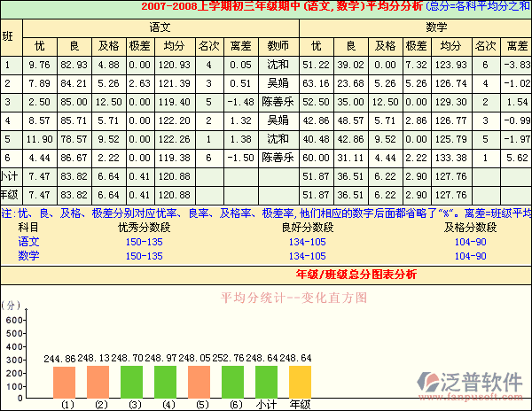Click 语文 良 value 84.21
532x411 pixels.
click(x=74, y=83)
